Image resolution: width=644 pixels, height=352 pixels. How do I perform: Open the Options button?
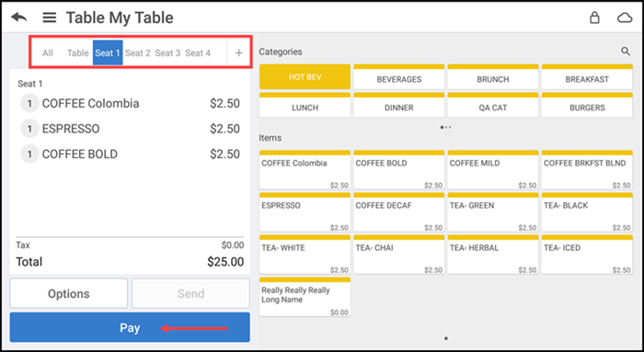[69, 293]
